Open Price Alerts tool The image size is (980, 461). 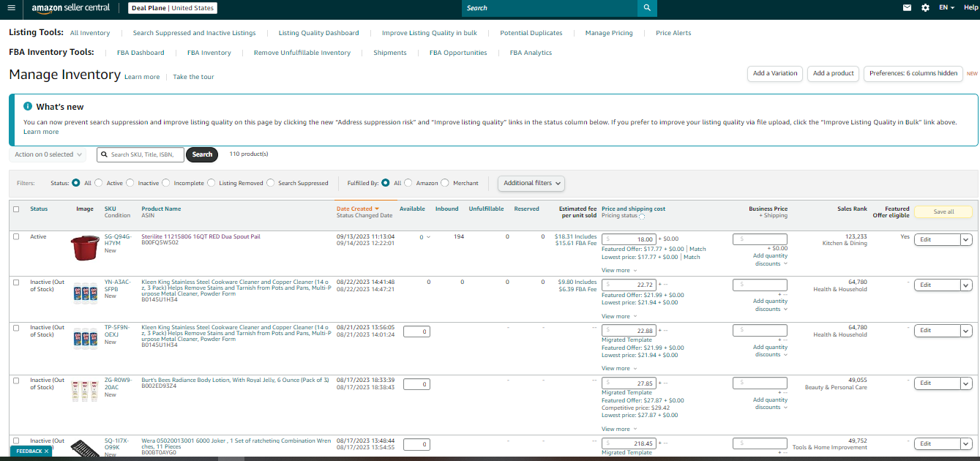(673, 33)
